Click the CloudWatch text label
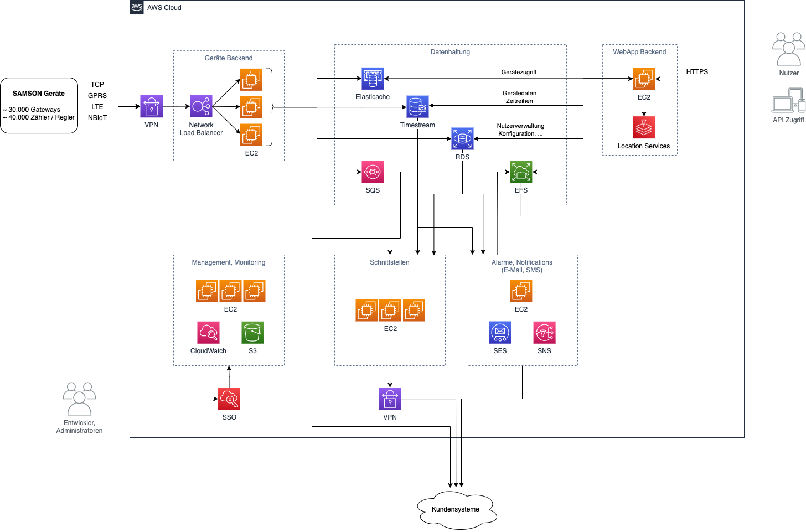This screenshot has width=806, height=532. click(208, 351)
